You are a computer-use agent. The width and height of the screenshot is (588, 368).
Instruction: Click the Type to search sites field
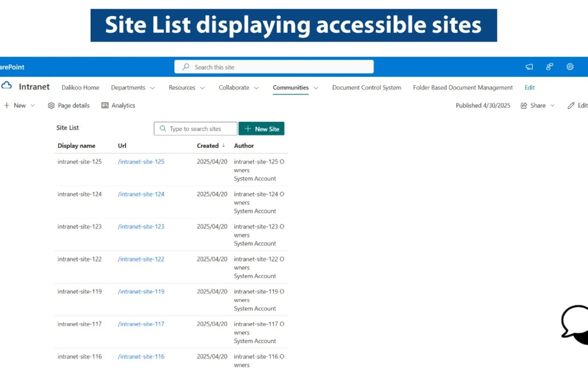196,128
